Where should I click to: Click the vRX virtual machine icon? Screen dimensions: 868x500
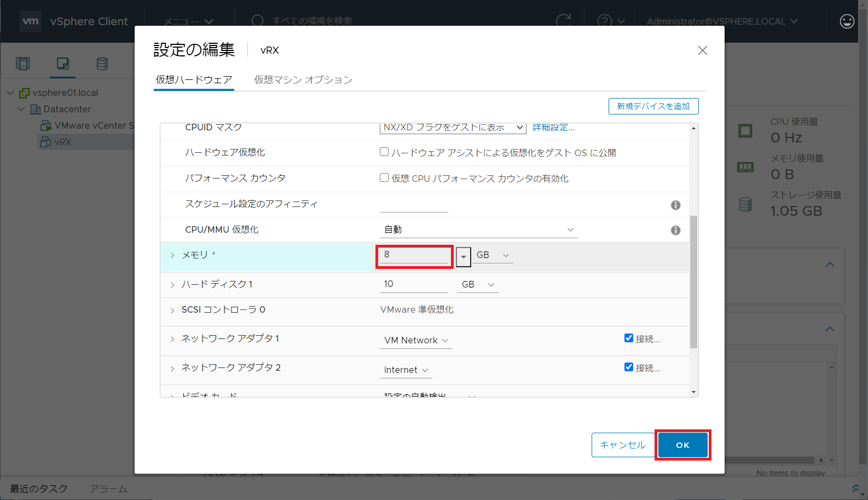click(45, 142)
